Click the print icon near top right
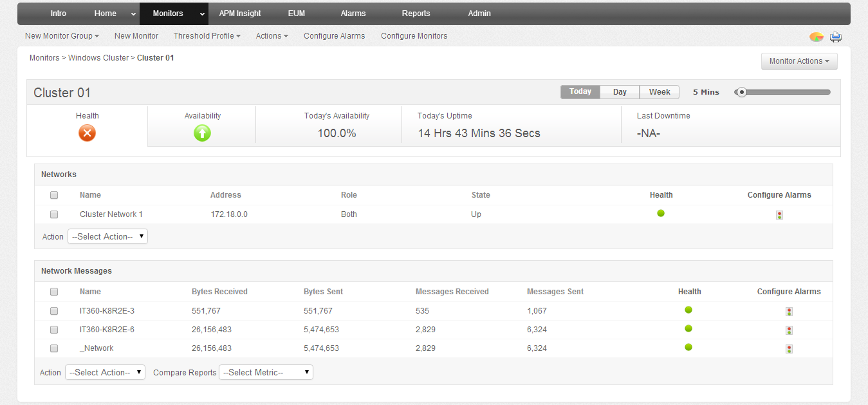The width and height of the screenshot is (868, 405). (835, 37)
